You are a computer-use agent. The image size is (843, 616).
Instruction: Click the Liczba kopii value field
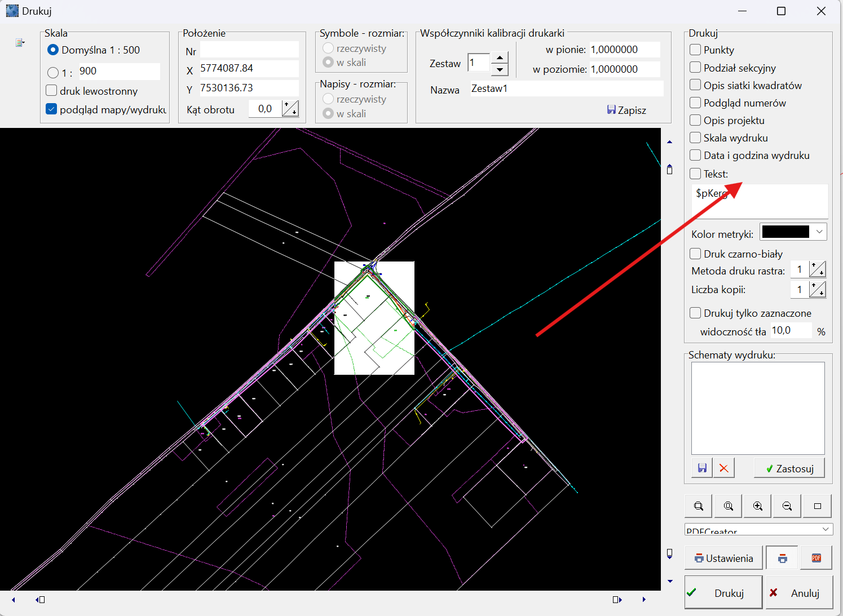tap(800, 290)
